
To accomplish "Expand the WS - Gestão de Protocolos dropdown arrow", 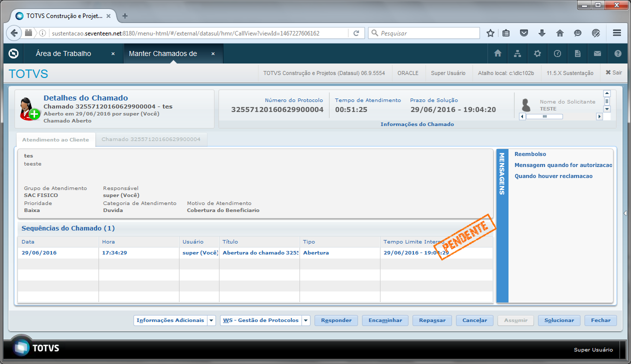I will click(x=306, y=320).
